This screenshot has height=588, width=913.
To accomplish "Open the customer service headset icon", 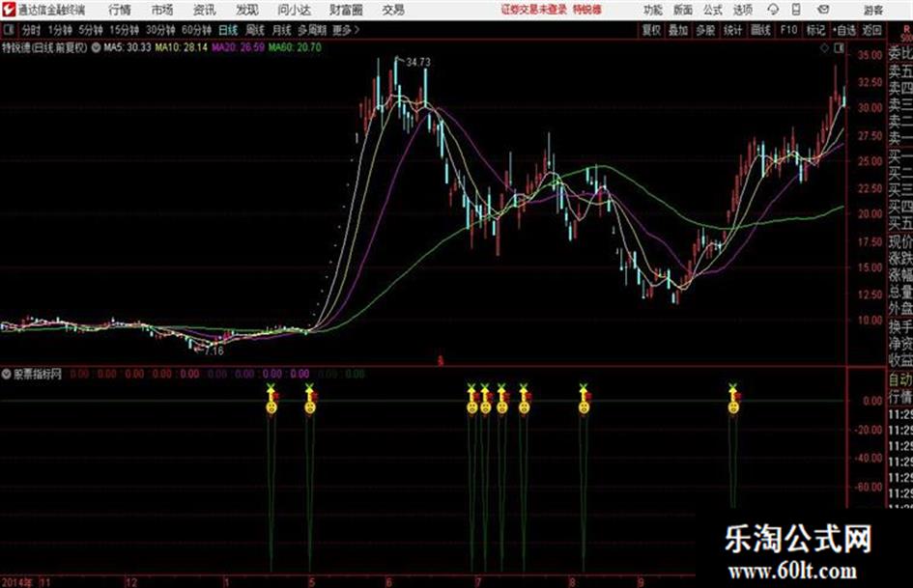I will (773, 10).
